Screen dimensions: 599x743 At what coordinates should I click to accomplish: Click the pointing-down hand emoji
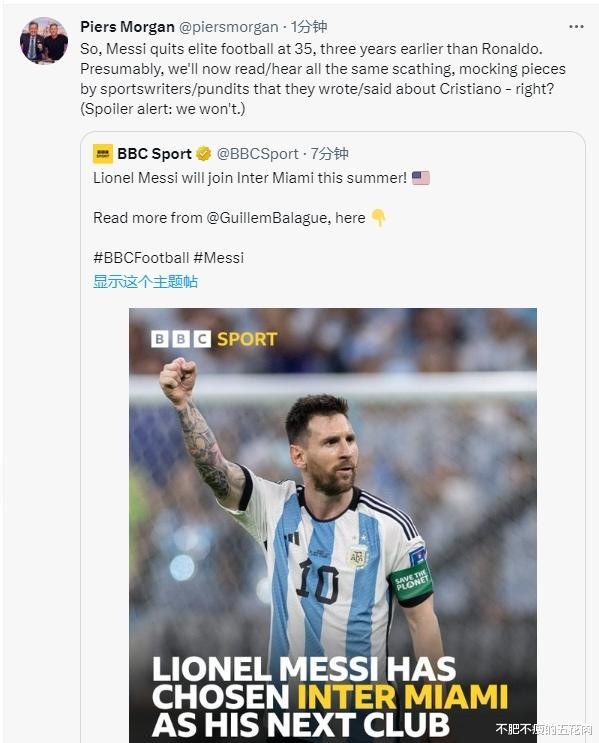(378, 218)
